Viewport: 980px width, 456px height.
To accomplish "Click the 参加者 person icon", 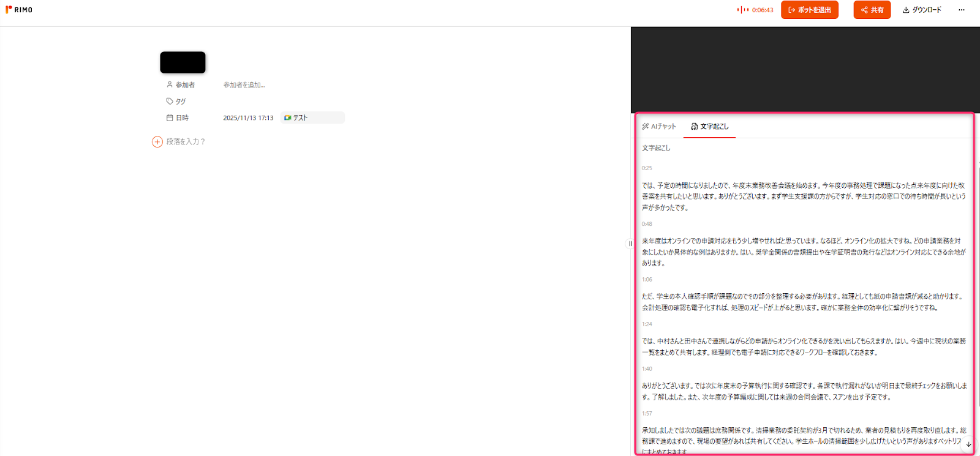I will coord(170,84).
